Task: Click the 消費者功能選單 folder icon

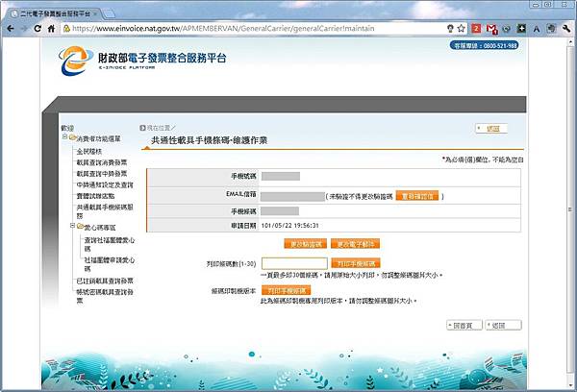Action: tap(72, 138)
